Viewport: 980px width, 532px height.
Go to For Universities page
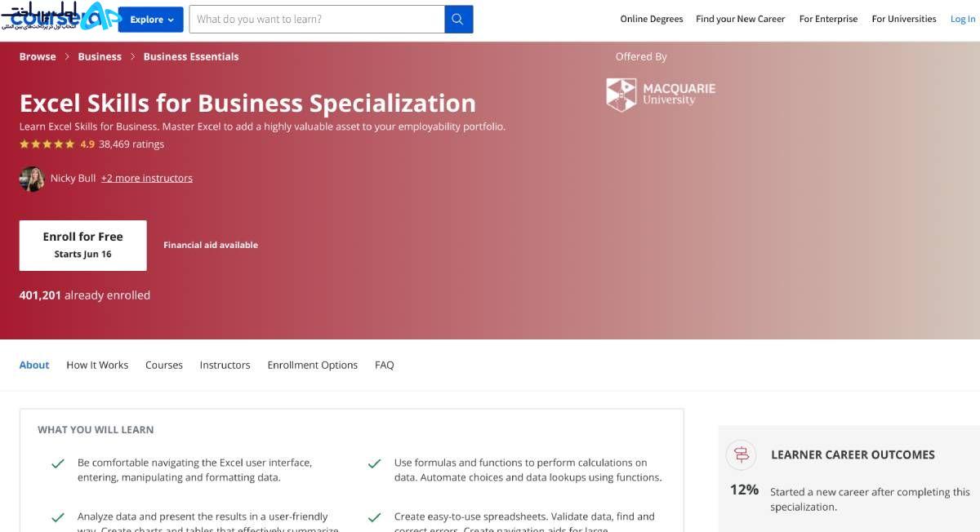[x=904, y=19]
